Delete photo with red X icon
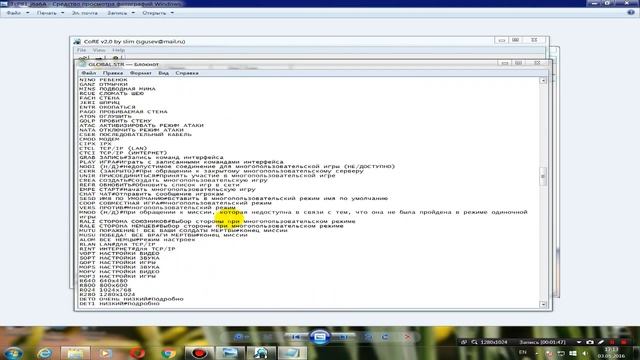This screenshot has height=360, width=640. (x=407, y=337)
